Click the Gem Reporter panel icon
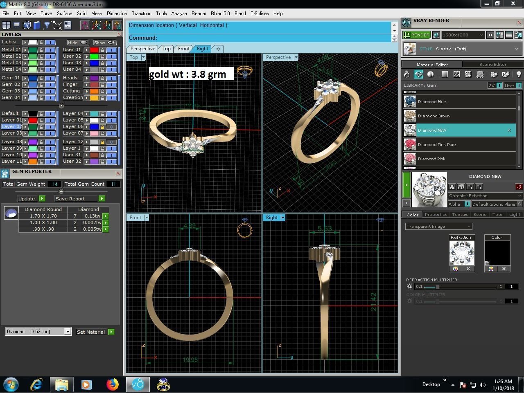The width and height of the screenshot is (524, 420). click(x=5, y=173)
